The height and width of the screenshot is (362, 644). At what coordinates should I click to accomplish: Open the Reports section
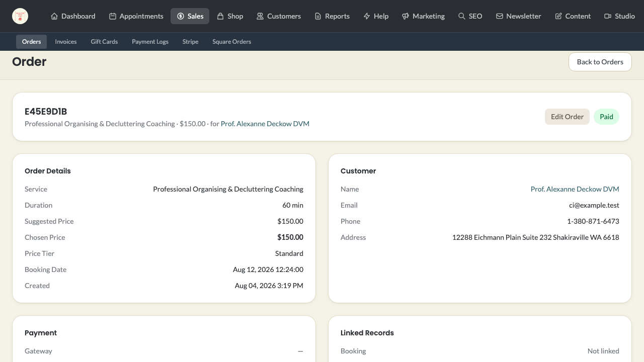coord(332,16)
